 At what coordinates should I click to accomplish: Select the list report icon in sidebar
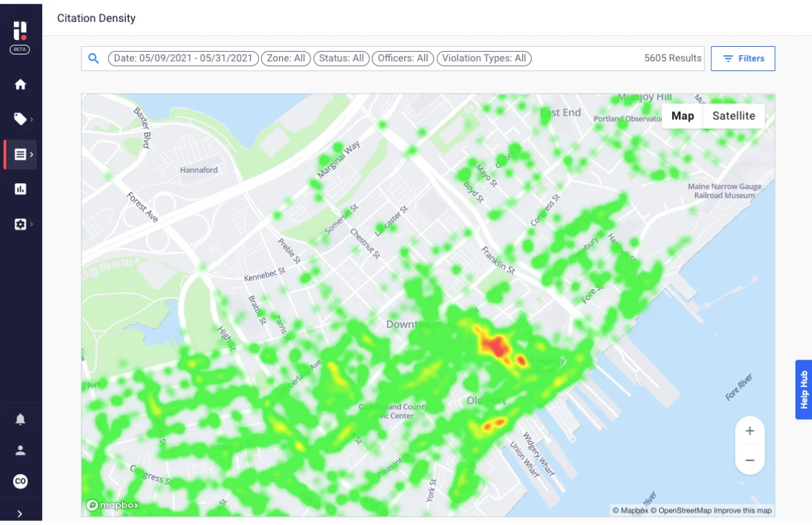[x=21, y=154]
